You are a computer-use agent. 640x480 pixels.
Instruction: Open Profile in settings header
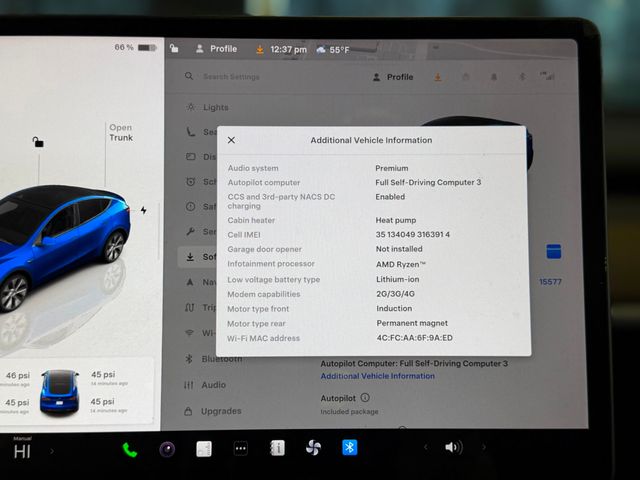tap(393, 77)
